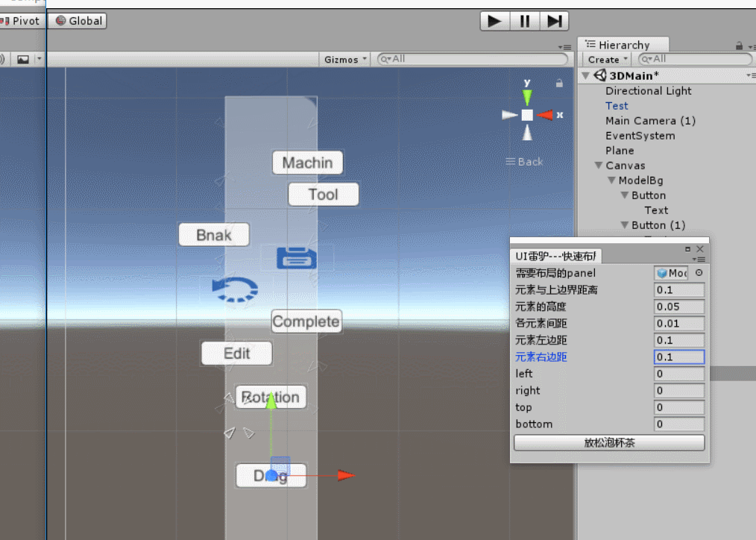Select the Edit button in scene
The image size is (756, 540).
tap(236, 354)
